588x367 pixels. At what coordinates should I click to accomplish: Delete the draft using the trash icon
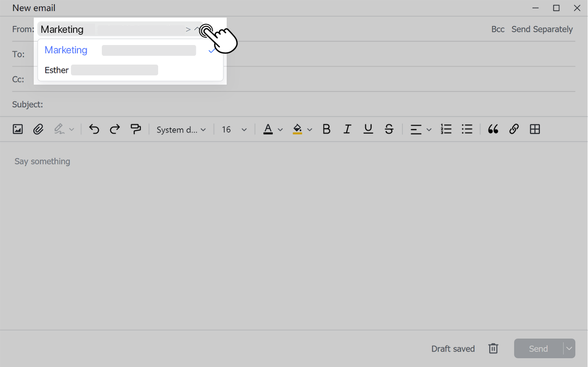click(493, 348)
